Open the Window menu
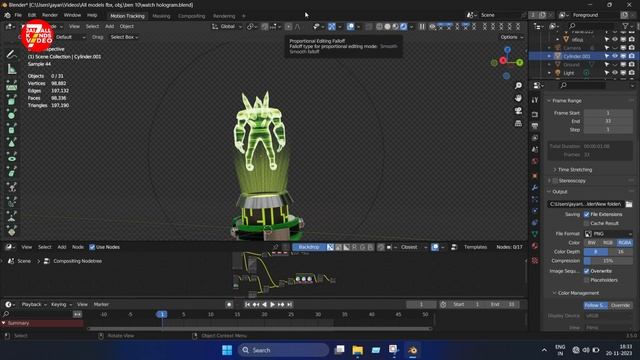 click(72, 15)
